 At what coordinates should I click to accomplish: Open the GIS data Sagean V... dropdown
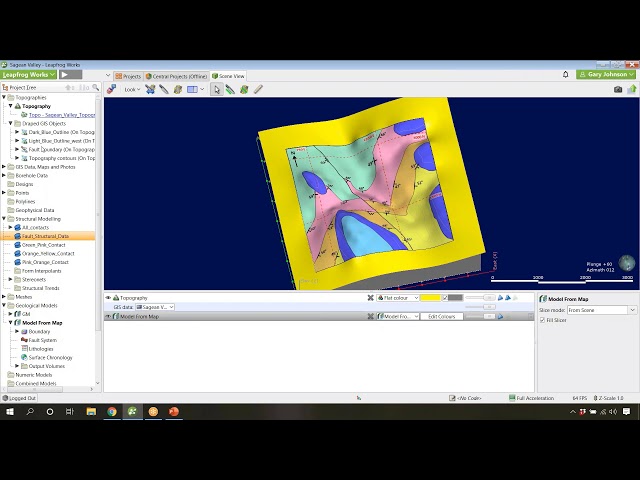click(x=155, y=307)
